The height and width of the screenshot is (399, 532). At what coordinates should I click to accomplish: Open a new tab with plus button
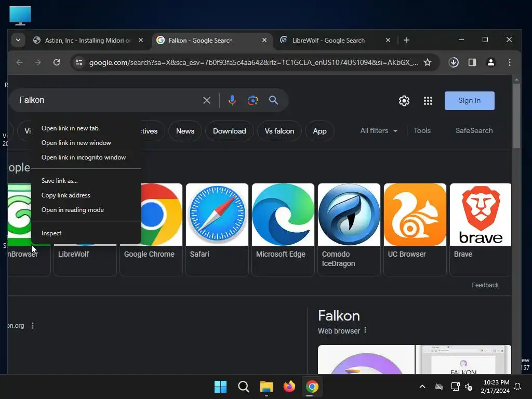[x=406, y=40]
